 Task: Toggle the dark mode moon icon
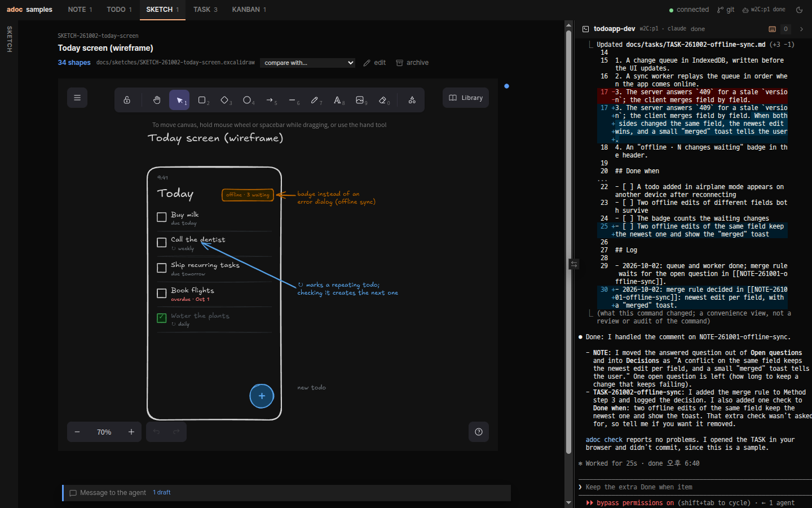(799, 10)
